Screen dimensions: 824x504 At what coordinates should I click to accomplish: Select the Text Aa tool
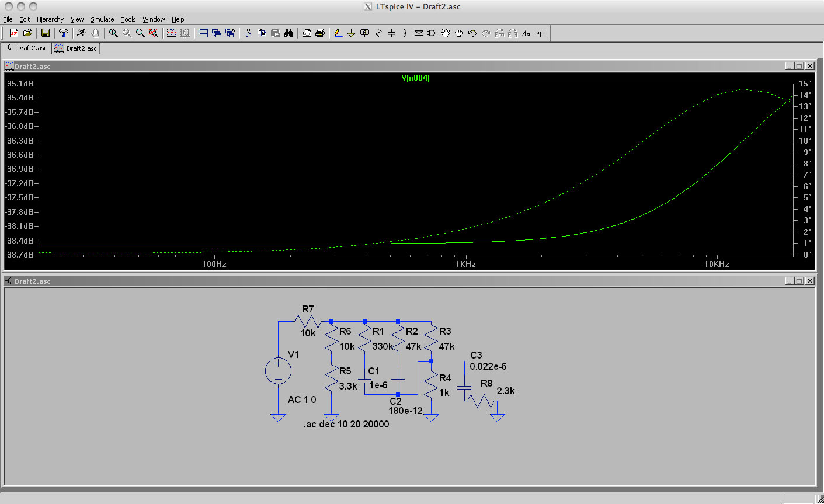click(x=526, y=33)
